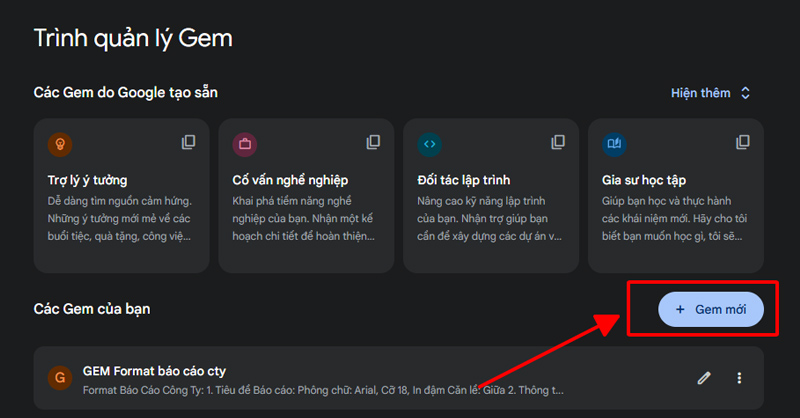Click the briefcase icon of Cố vấn nghề nghiệp
The image size is (800, 418).
point(245,144)
